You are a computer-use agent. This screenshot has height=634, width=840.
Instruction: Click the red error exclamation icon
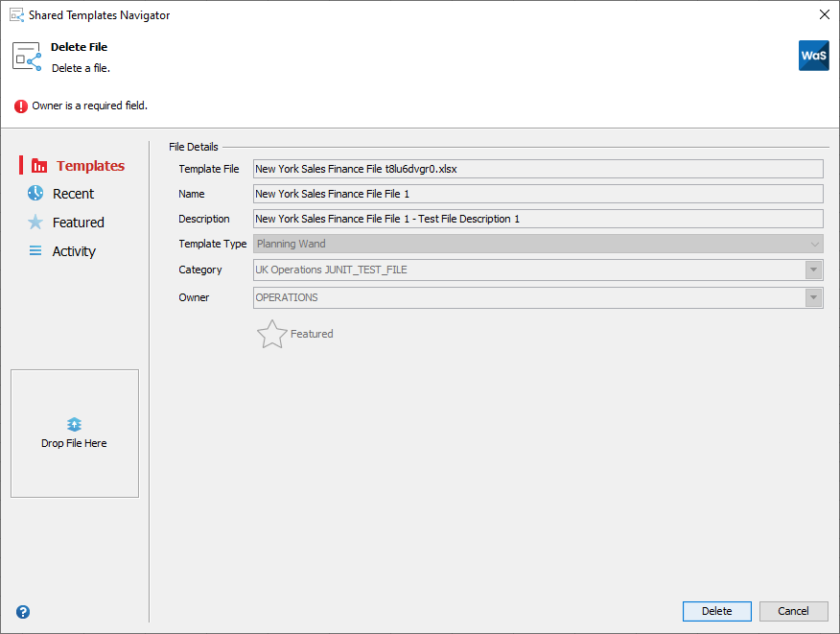(20, 106)
